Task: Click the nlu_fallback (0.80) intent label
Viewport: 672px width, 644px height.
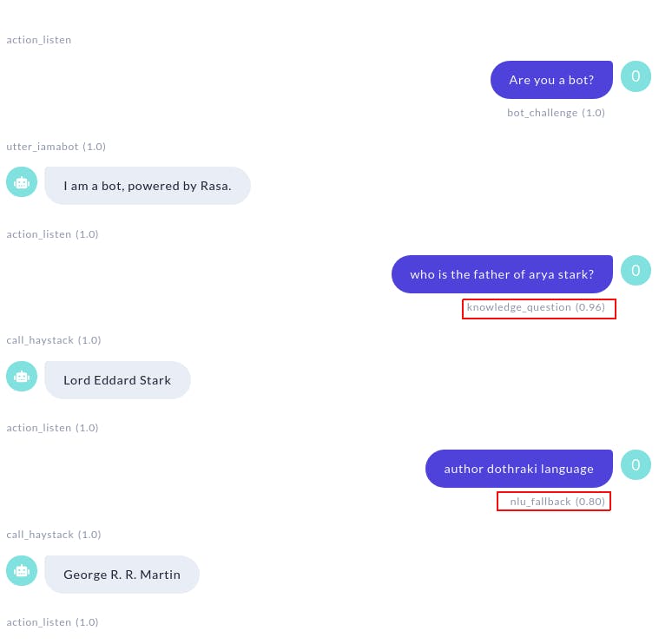Action: (x=557, y=502)
